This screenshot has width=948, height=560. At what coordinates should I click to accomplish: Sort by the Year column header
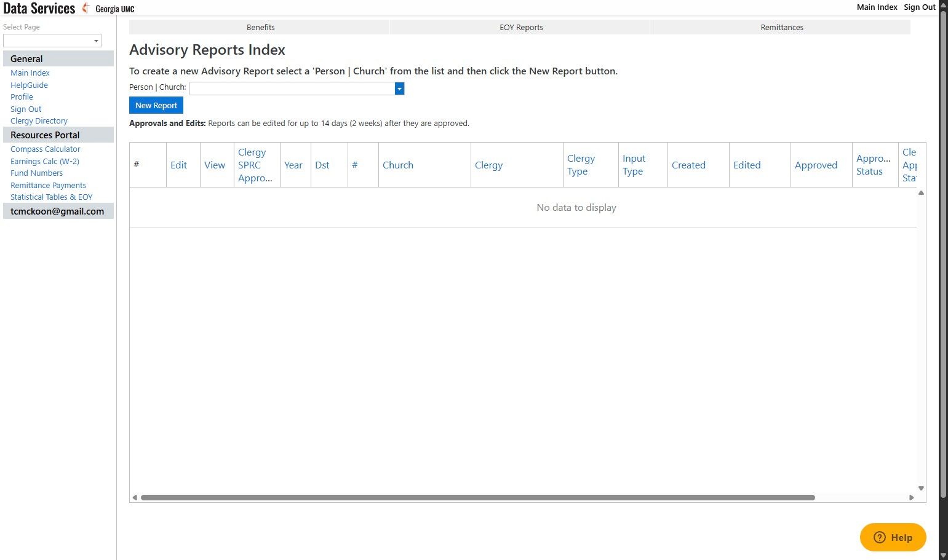point(293,165)
